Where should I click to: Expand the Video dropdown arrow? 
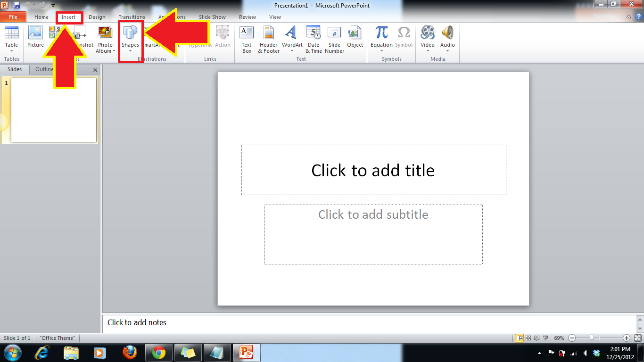tap(428, 51)
